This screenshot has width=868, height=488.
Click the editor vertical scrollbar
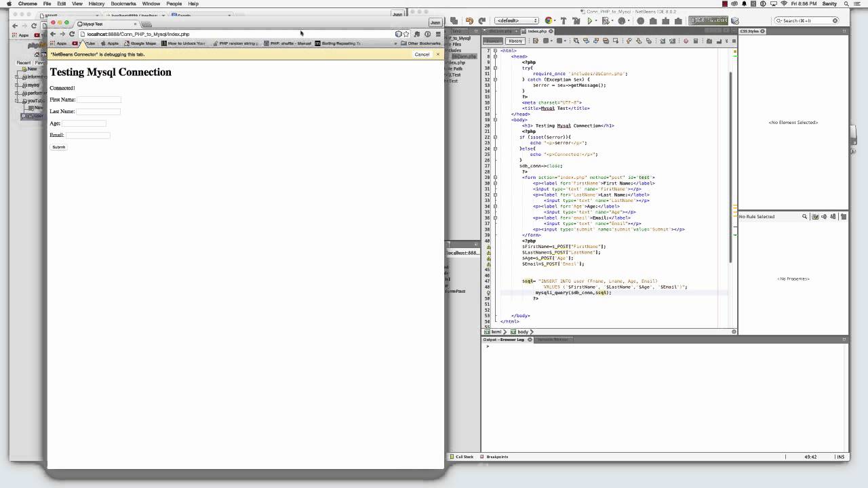coord(730,166)
